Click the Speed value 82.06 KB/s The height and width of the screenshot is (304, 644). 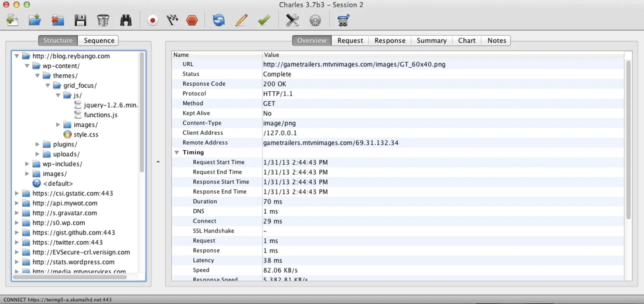[280, 270]
